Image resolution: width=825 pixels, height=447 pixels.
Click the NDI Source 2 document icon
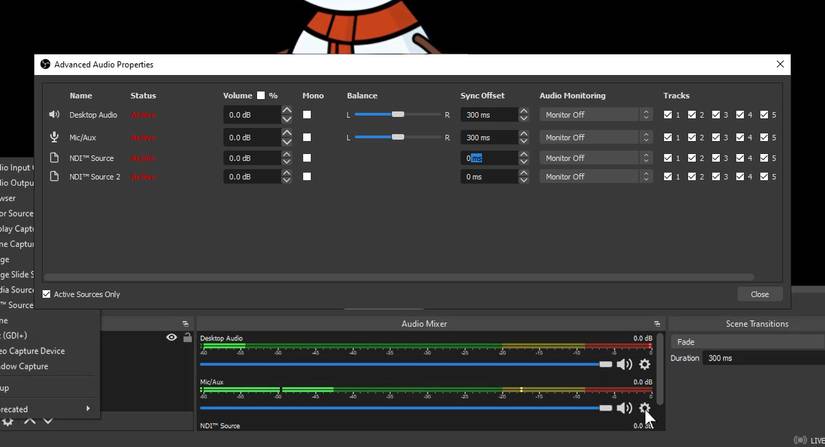click(x=54, y=177)
